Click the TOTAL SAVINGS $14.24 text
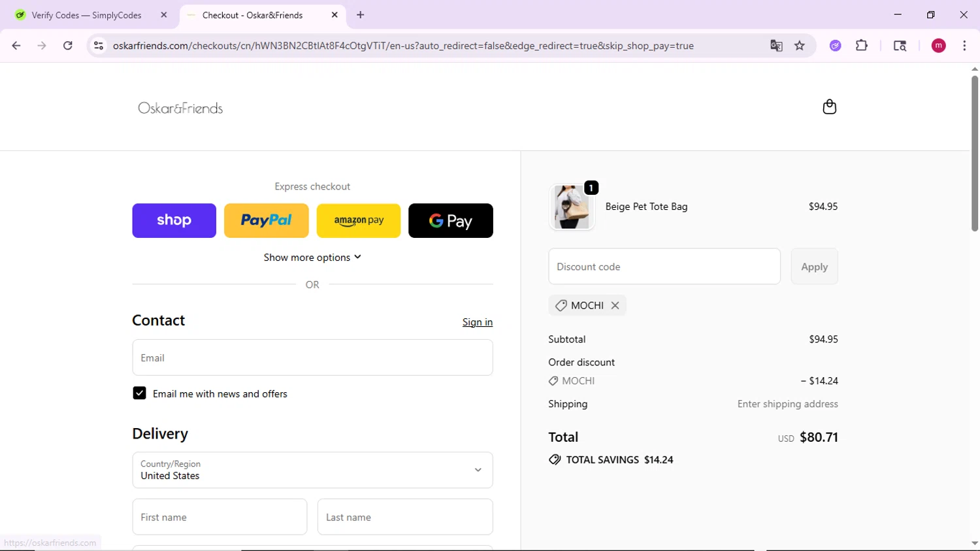The width and height of the screenshot is (980, 551). click(x=619, y=460)
